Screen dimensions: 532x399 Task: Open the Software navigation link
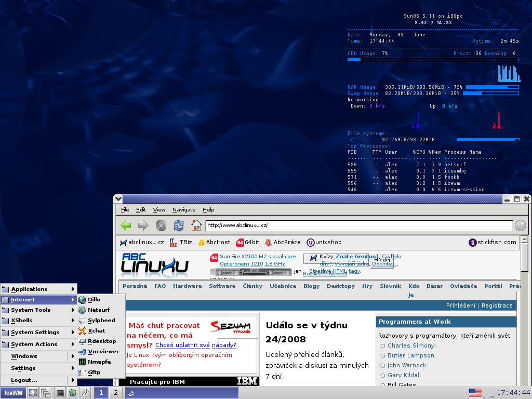pos(222,286)
